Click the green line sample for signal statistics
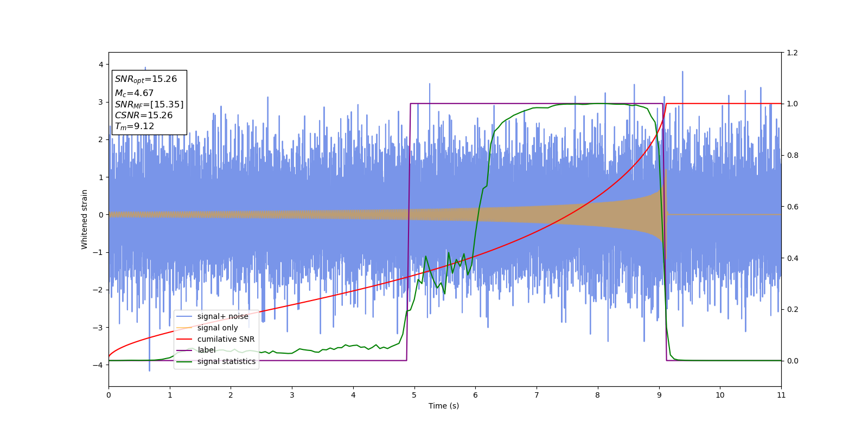Screen dimensions: 868x434 point(184,362)
